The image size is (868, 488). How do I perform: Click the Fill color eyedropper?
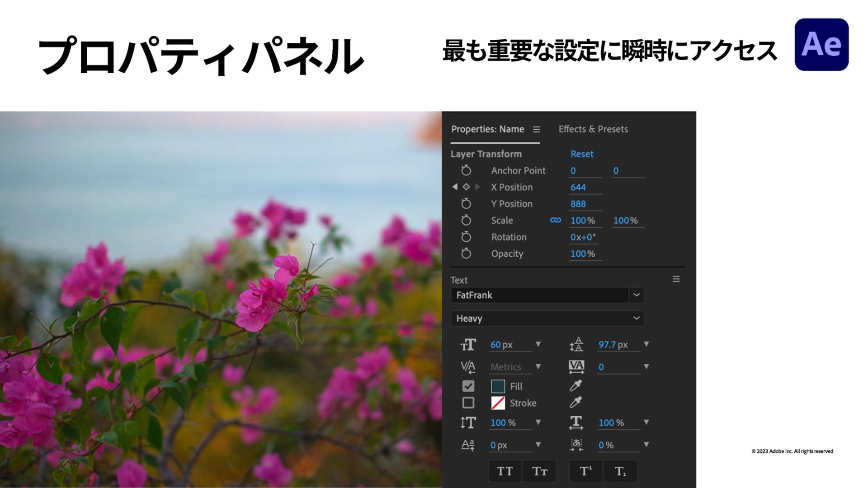[x=576, y=386]
